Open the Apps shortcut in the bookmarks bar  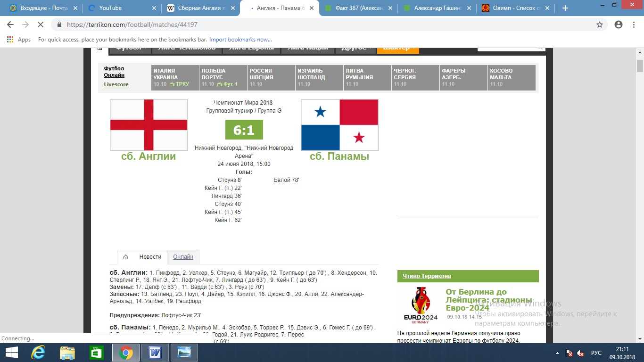(19, 40)
